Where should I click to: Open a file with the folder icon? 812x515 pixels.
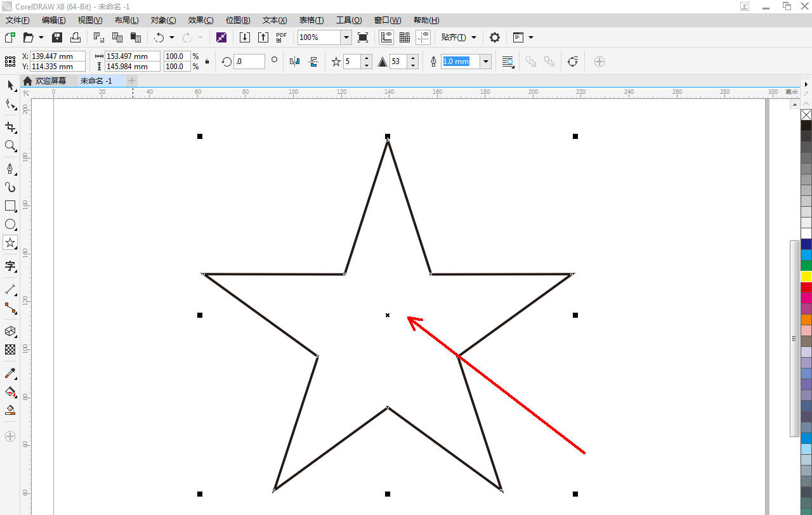point(29,37)
